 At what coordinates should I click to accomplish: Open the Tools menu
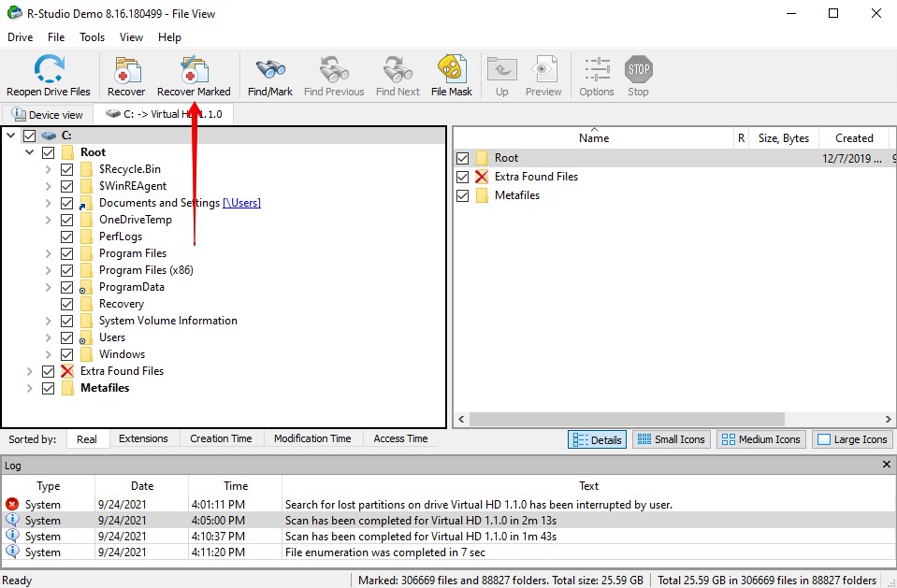92,37
